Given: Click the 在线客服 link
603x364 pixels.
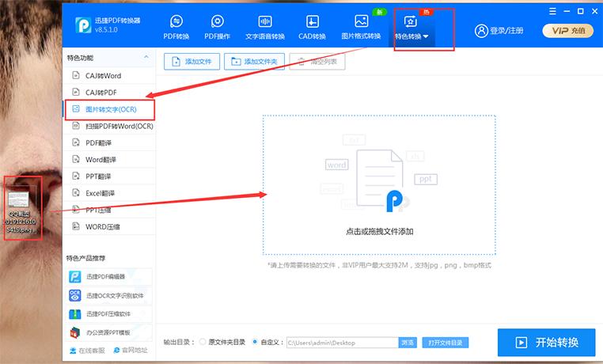Looking at the screenshot, I should click(88, 350).
